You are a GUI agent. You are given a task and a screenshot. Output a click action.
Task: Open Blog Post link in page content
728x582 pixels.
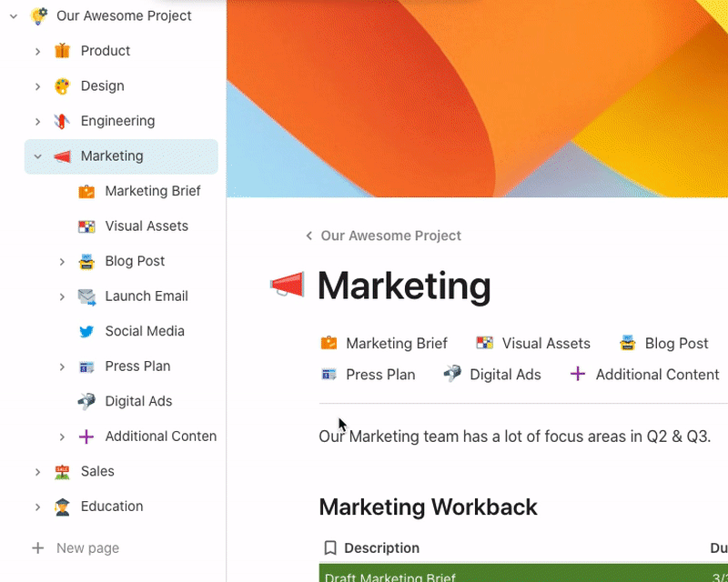[676, 343]
